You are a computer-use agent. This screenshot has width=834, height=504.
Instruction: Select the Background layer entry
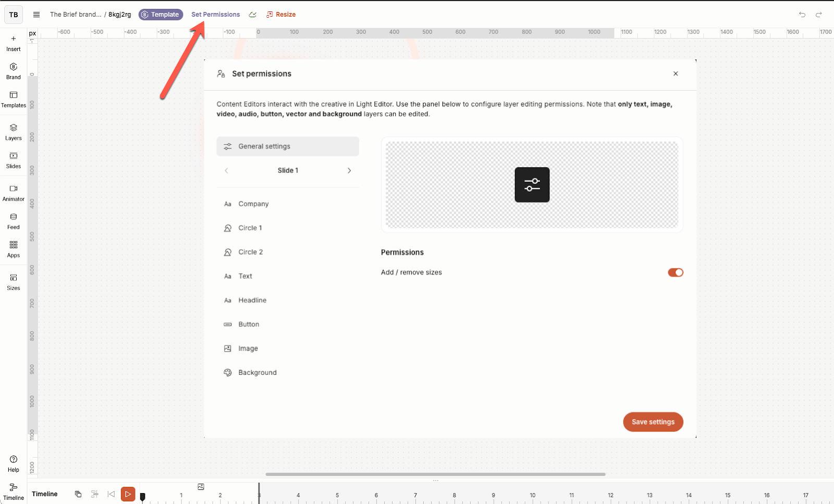(257, 373)
